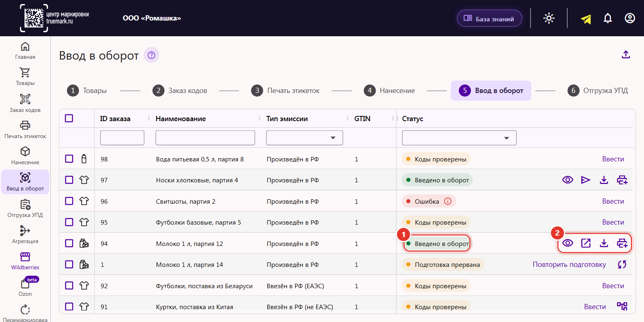The height and width of the screenshot is (322, 644).
Task: Open the Тип эмиссии filter dropdown
Action: (x=304, y=138)
